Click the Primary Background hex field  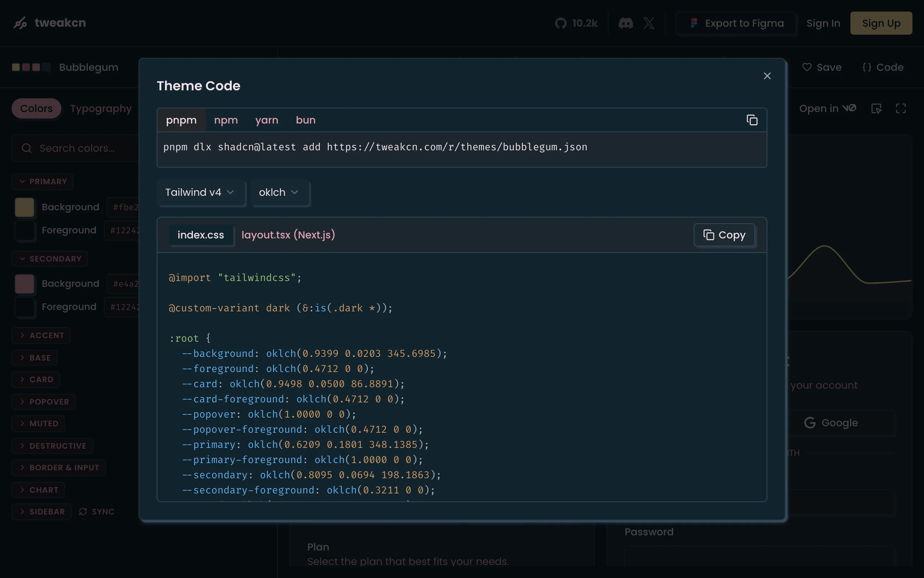tap(123, 207)
